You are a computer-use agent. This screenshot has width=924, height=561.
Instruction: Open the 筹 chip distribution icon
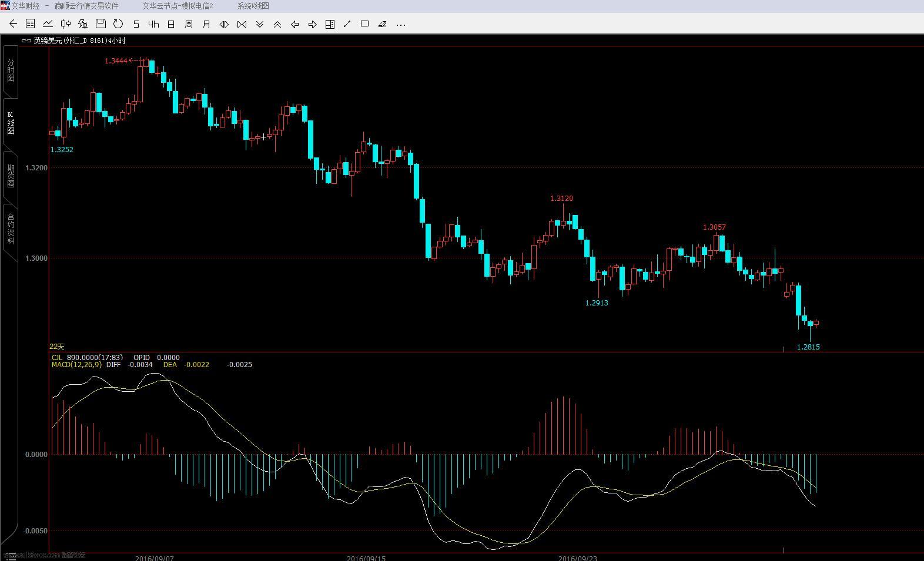tap(83, 24)
